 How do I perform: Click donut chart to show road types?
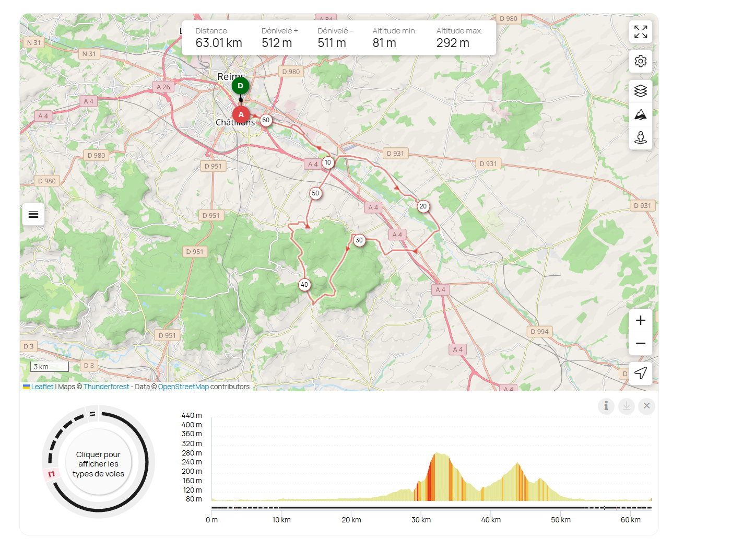[98, 464]
